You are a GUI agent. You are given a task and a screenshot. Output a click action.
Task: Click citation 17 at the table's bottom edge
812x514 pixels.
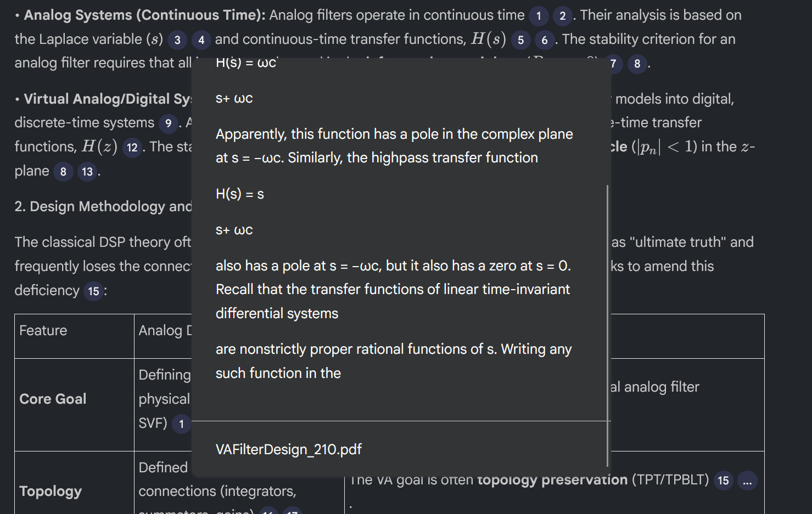tap(293, 511)
